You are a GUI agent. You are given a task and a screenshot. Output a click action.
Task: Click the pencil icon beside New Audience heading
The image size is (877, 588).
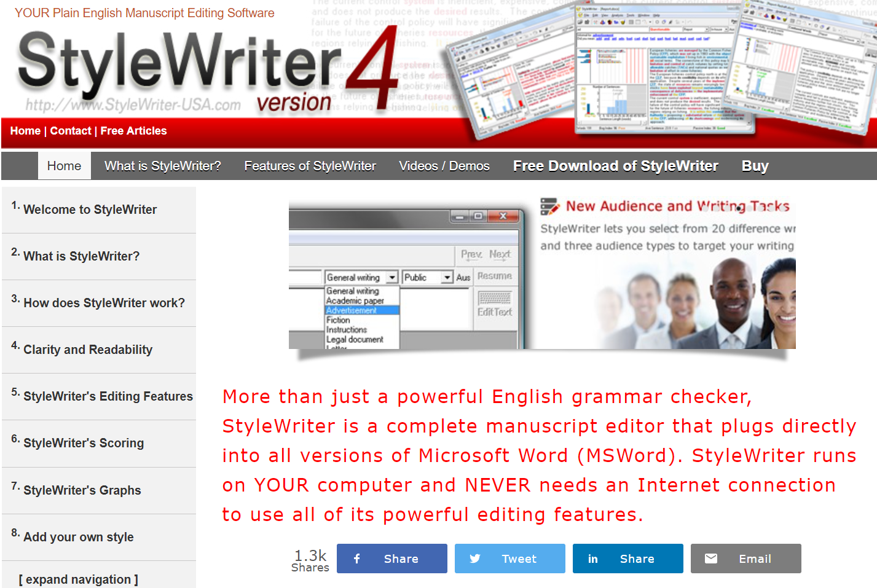click(x=549, y=206)
